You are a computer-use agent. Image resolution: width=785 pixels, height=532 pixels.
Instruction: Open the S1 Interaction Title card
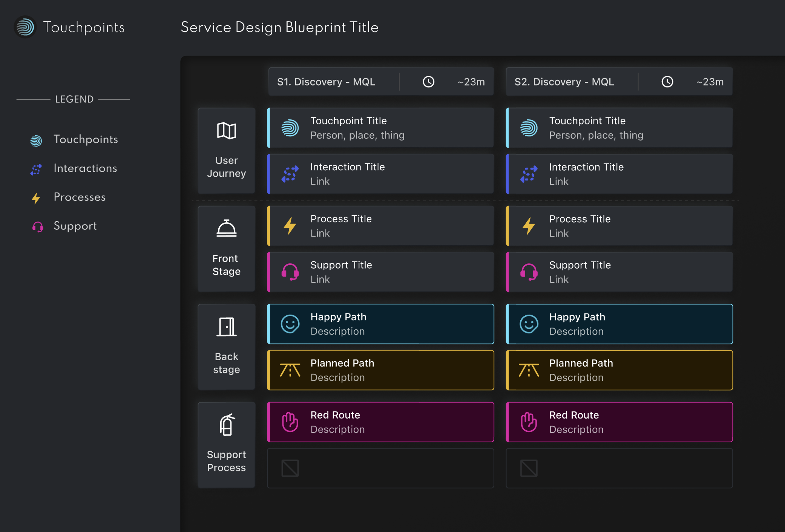tap(381, 174)
